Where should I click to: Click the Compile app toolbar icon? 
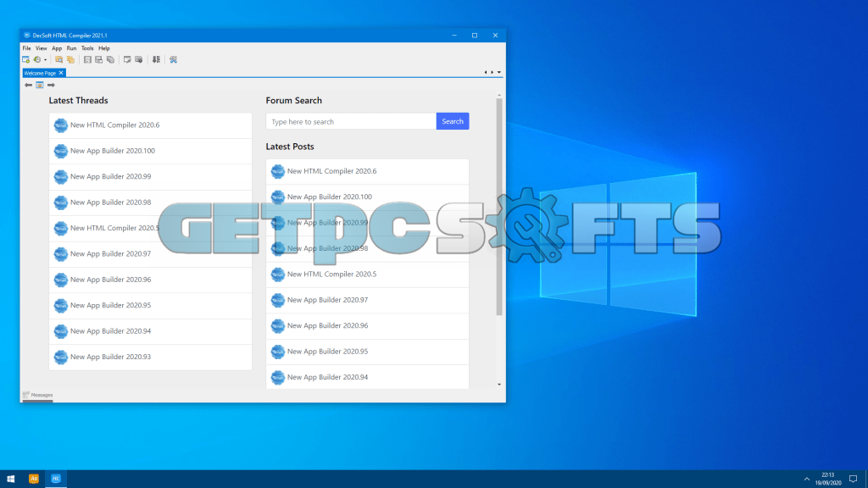[x=127, y=60]
